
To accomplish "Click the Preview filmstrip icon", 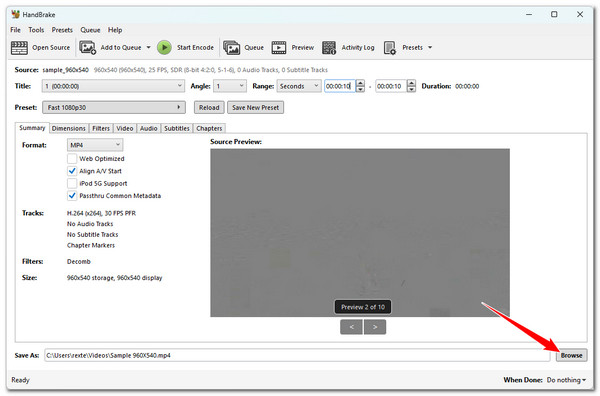I will click(279, 48).
